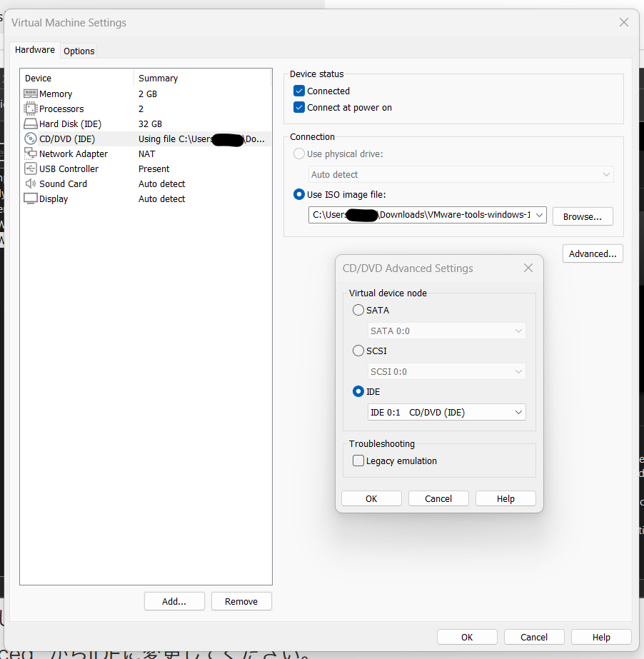Viewport: 644px width, 659px height.
Task: Click the Processors device icon
Action: [31, 109]
